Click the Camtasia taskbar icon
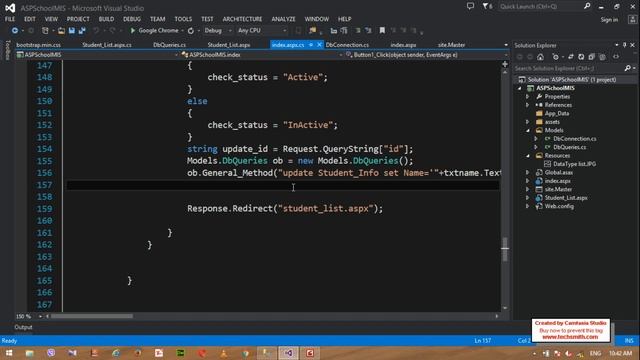Viewport: 640px width, 360px height. pos(310,353)
